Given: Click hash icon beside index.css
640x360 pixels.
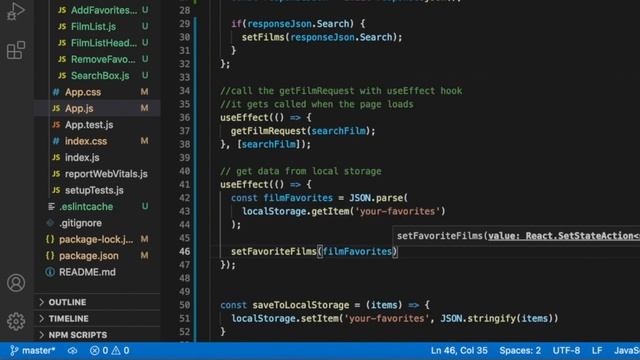Looking at the screenshot, I should [x=56, y=141].
